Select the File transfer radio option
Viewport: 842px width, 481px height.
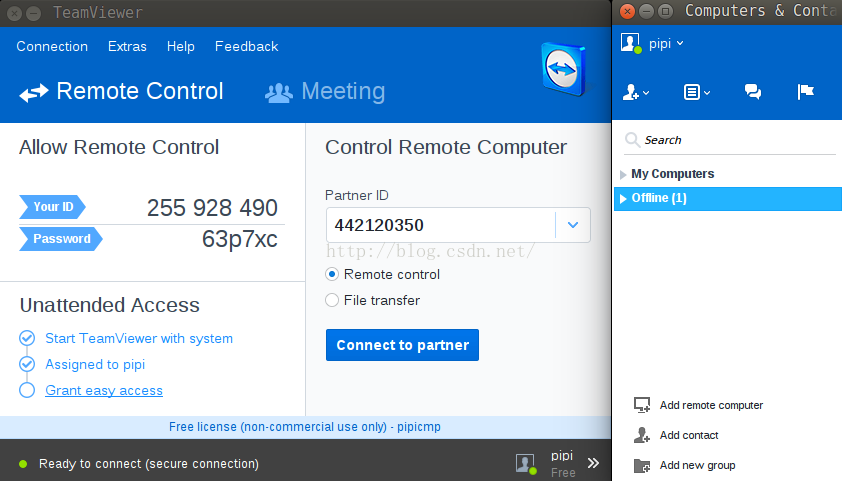click(x=332, y=300)
